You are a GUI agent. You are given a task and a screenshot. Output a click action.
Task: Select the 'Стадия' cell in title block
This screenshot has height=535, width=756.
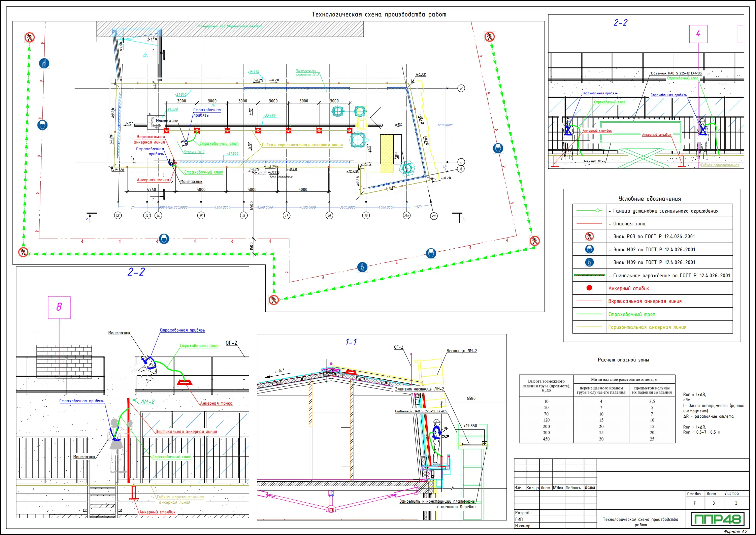coord(694,494)
